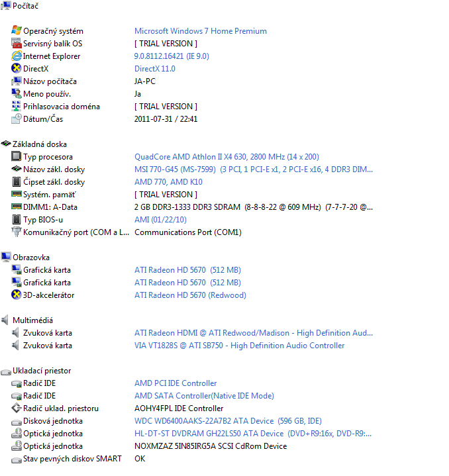Click the Obrazovka monitor icon

click(6, 257)
